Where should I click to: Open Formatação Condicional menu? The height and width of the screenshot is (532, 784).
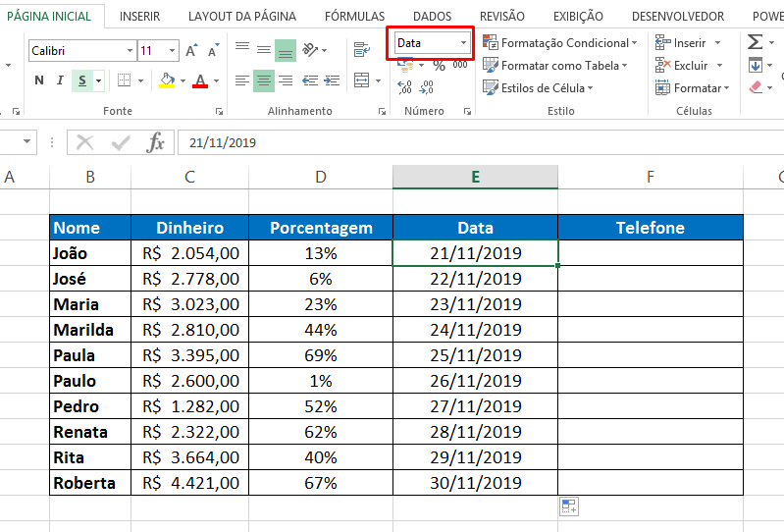click(x=560, y=43)
